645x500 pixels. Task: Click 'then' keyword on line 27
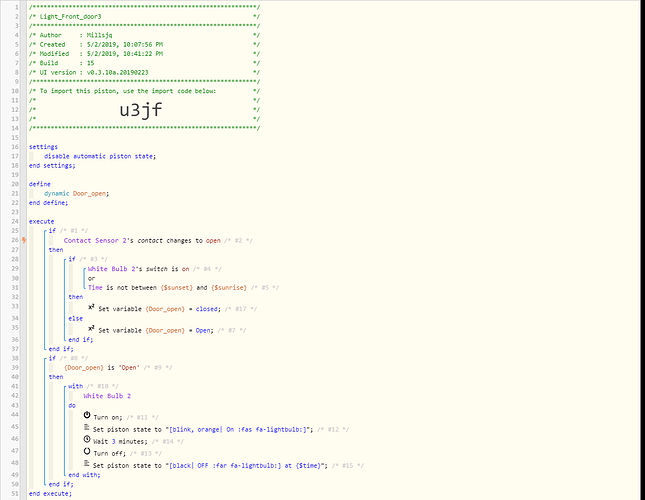(56, 250)
